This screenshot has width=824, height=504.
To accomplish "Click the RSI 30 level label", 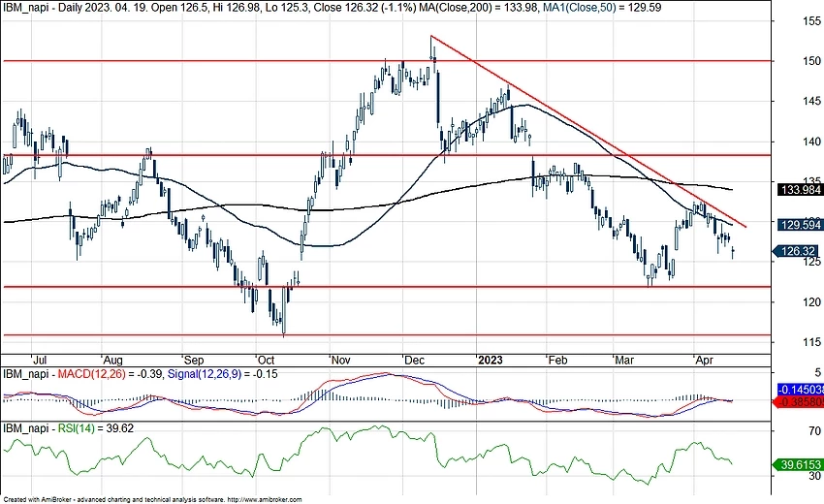I will [x=814, y=476].
